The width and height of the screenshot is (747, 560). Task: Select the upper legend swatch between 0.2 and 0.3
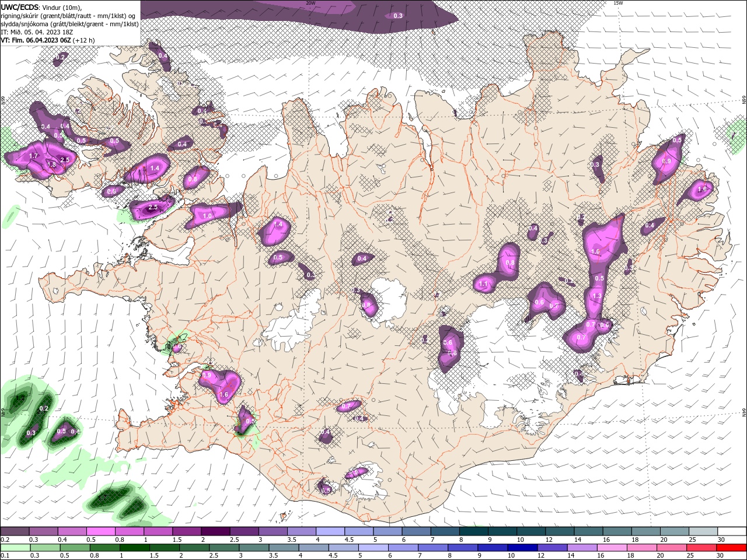pos(15,531)
